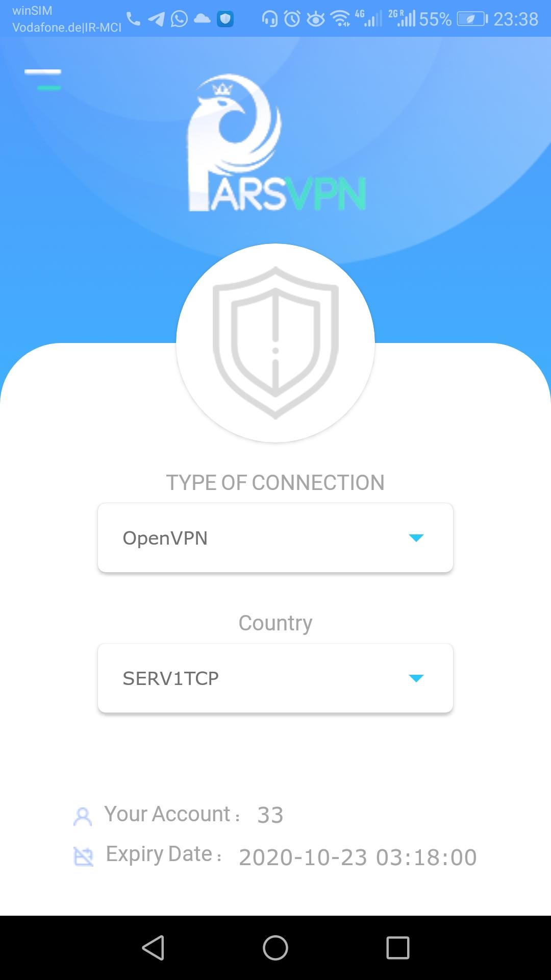This screenshot has height=980, width=551.
Task: Expand the country selector arrow
Action: 416,678
